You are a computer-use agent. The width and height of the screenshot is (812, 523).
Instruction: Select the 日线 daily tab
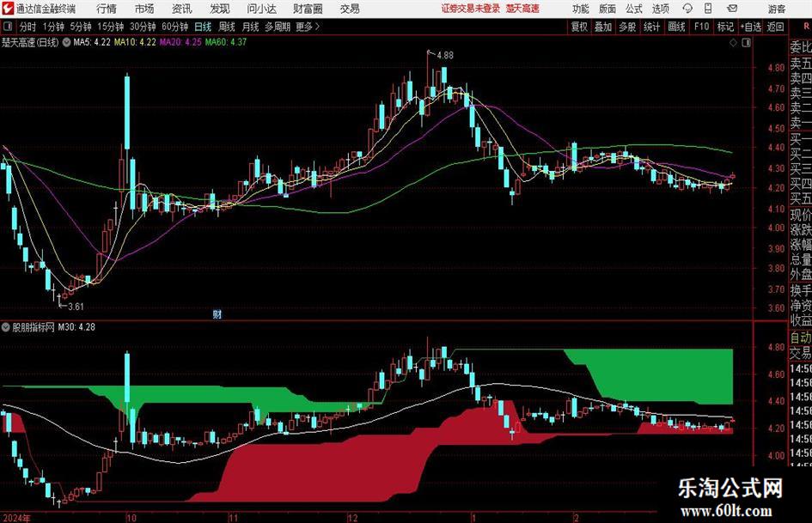(203, 27)
